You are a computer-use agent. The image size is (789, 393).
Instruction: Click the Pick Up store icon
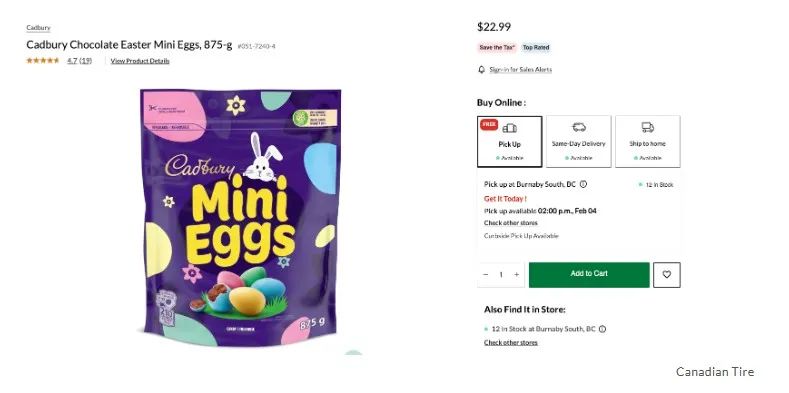tap(510, 128)
